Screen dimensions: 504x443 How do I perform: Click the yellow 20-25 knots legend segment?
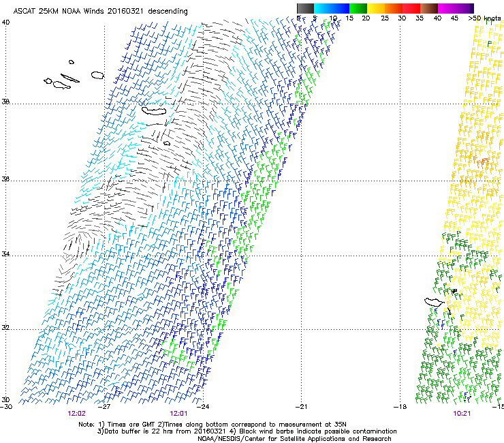pyautogui.click(x=376, y=8)
